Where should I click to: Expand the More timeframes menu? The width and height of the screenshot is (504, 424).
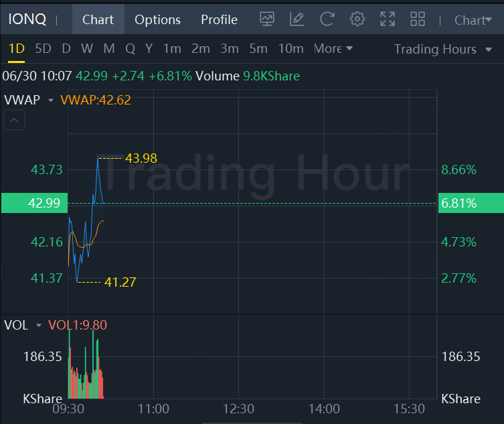pyautogui.click(x=333, y=49)
